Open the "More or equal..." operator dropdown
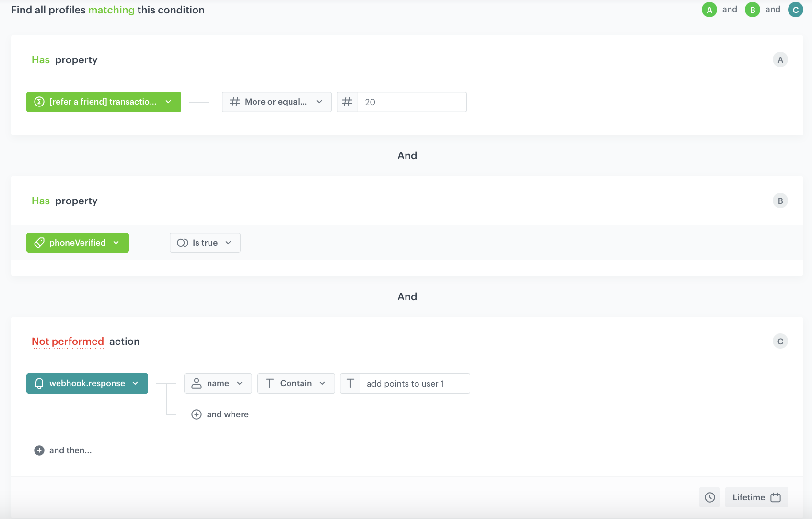The height and width of the screenshot is (519, 812). click(x=276, y=102)
